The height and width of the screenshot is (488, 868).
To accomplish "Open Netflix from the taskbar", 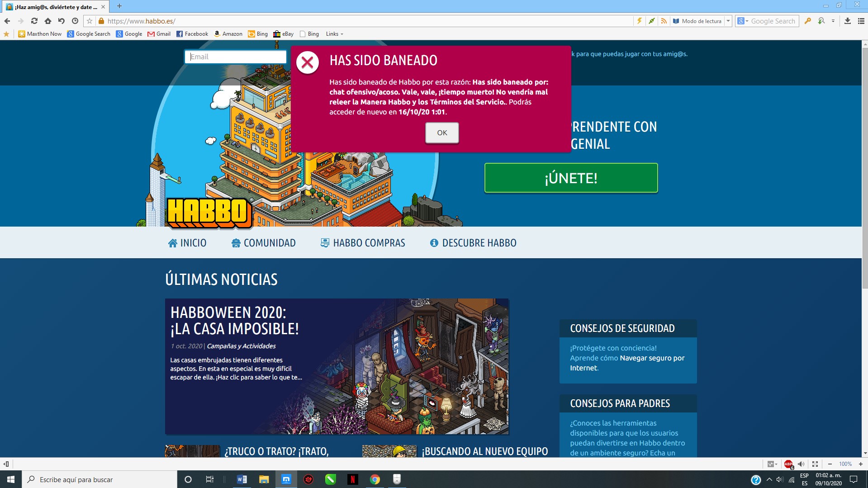I will click(x=352, y=479).
